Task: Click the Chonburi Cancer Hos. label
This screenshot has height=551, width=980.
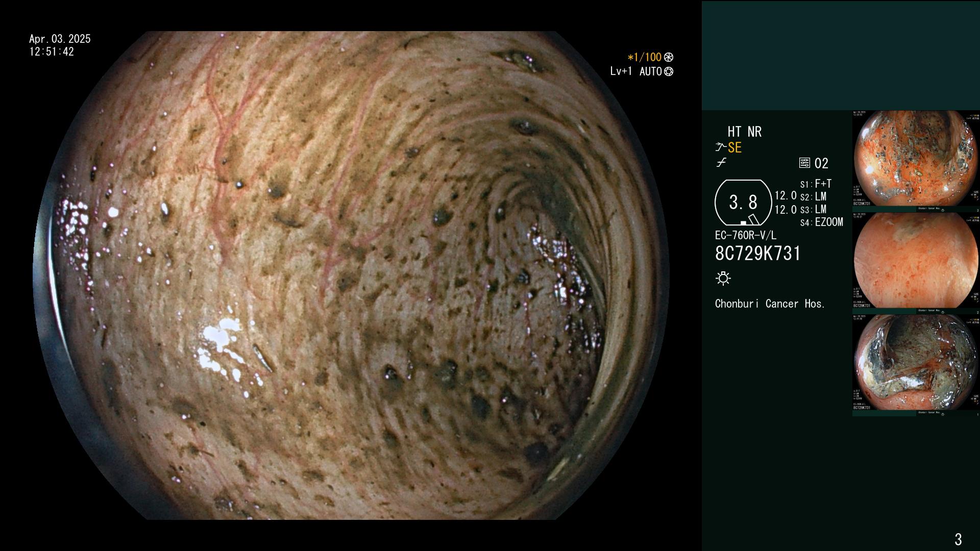Action: click(770, 304)
